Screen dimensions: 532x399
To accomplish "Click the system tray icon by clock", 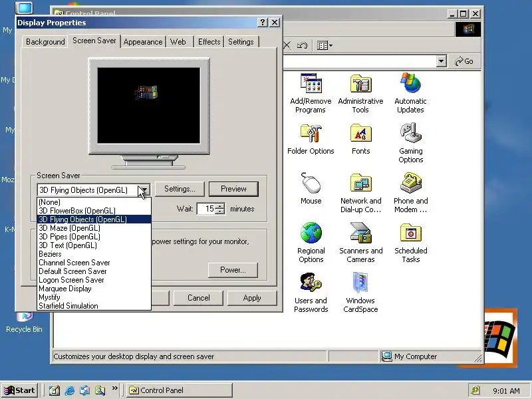I will [x=475, y=390].
